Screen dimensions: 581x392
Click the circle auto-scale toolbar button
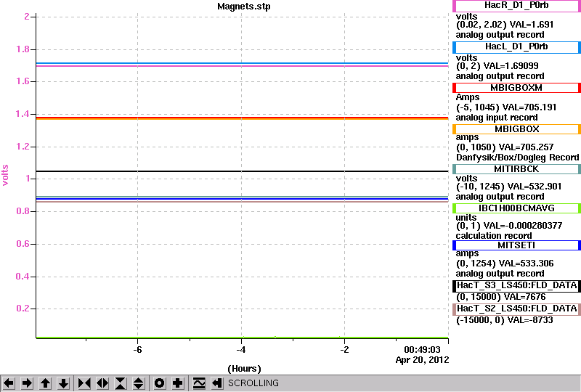(160, 383)
